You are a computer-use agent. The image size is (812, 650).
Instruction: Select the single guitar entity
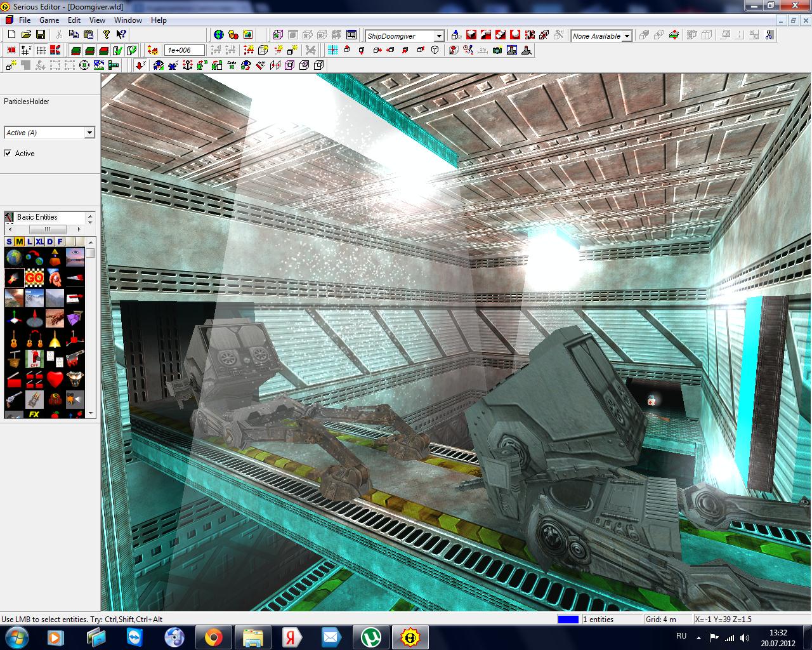[x=14, y=339]
